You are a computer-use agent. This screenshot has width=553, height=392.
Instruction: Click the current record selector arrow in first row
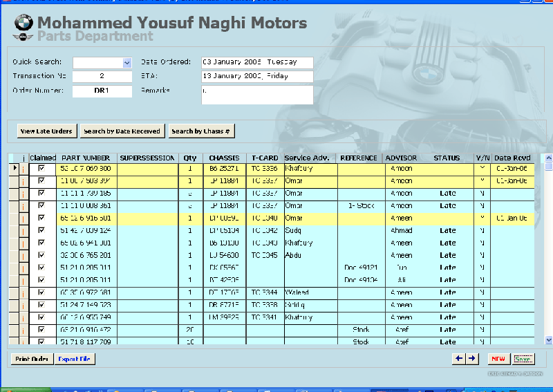pyautogui.click(x=14, y=168)
